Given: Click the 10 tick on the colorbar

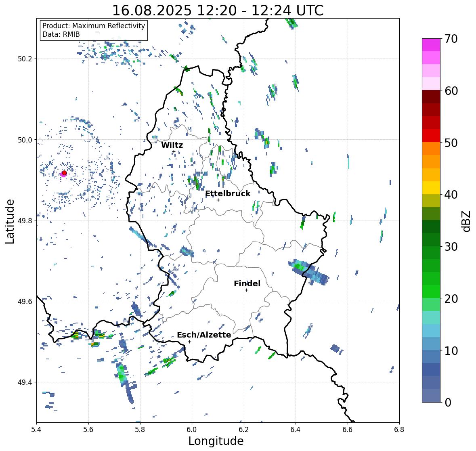Looking at the screenshot, I should (x=451, y=350).
